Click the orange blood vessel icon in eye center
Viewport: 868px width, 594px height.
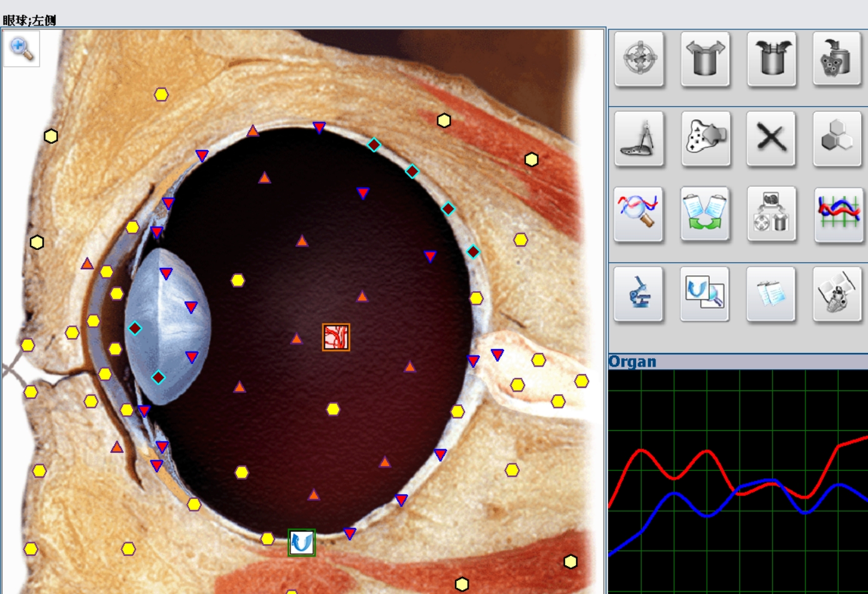336,337
